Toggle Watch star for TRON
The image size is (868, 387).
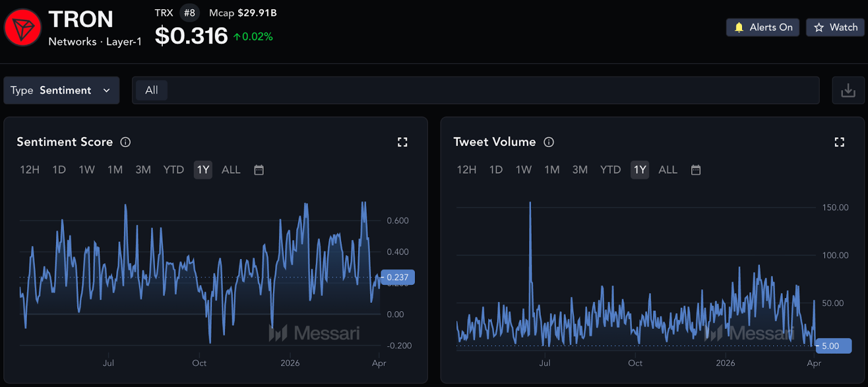(x=835, y=27)
